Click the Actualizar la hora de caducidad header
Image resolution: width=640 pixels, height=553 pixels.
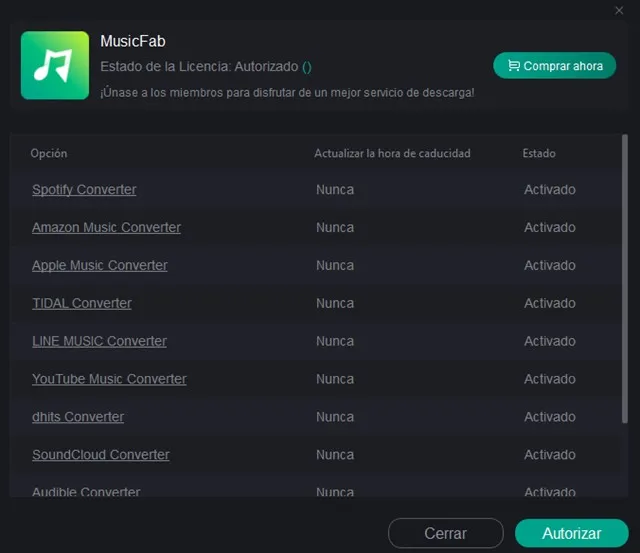[x=392, y=153]
